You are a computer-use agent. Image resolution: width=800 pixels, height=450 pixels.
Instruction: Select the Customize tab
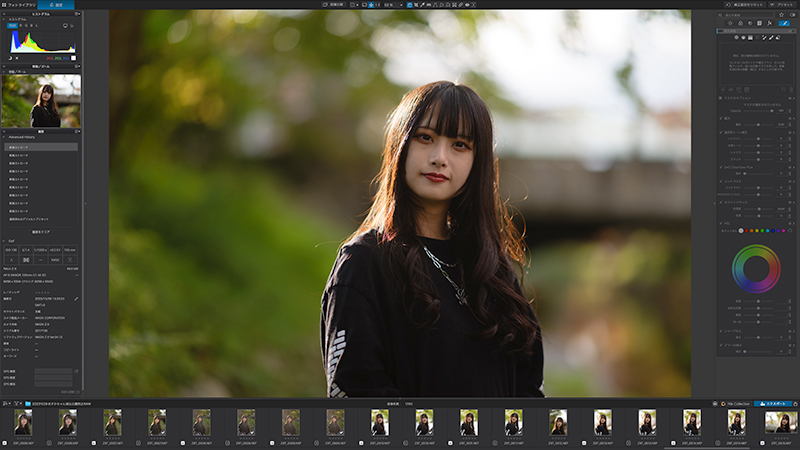tap(56, 5)
